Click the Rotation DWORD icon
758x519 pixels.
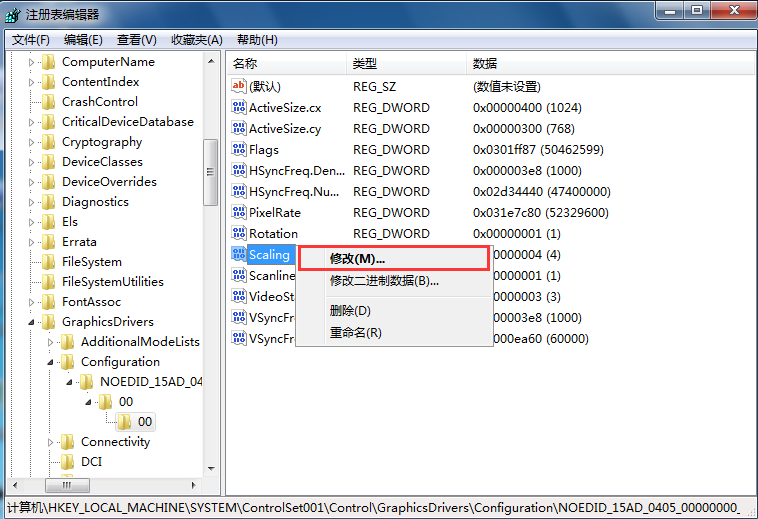coord(239,233)
